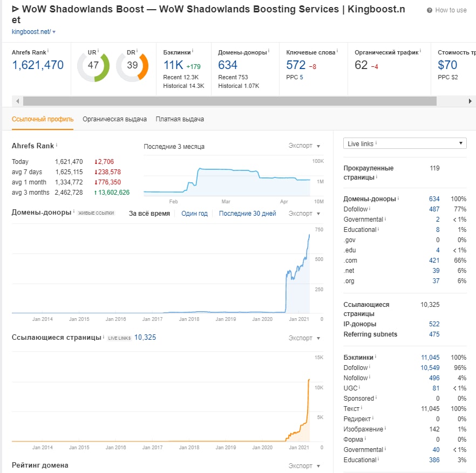Image resolution: width=476 pixels, height=473 pixels.
Task: Click the info icon next to Ahrefs Rank header
Action: [48, 51]
